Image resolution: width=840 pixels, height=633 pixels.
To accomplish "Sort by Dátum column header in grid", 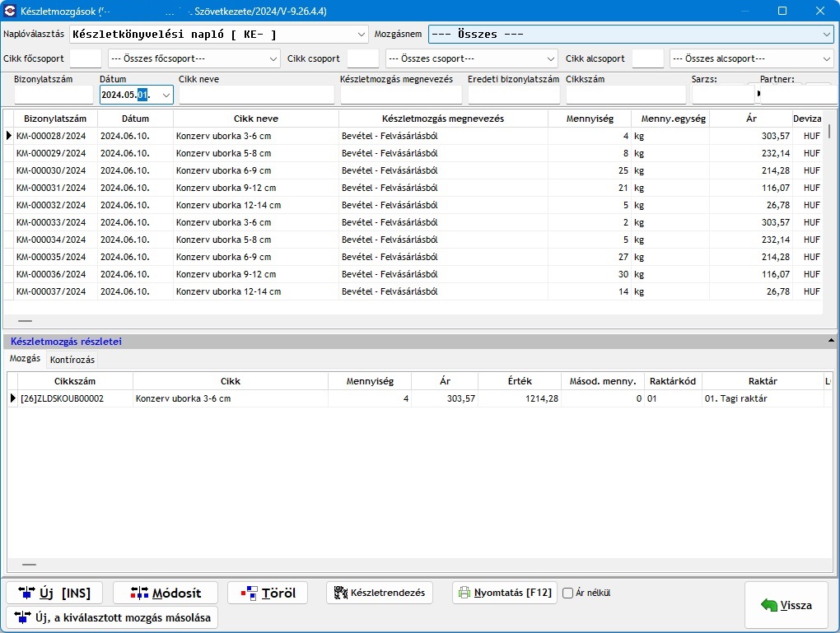I will (x=135, y=119).
